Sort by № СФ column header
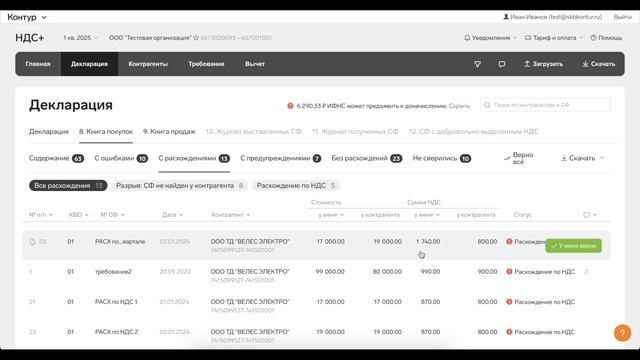Image resolution: width=640 pixels, height=360 pixels. [x=113, y=215]
